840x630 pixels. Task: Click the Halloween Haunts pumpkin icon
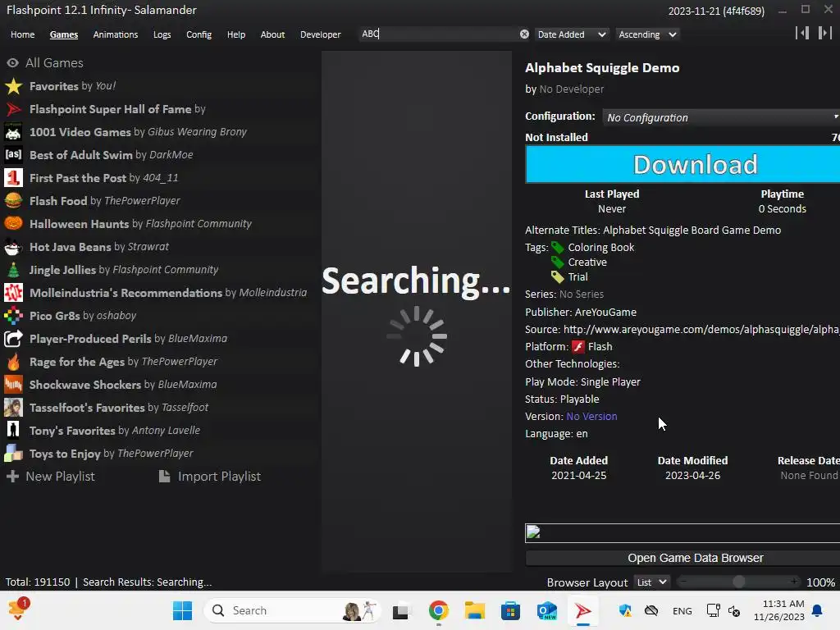[13, 224]
